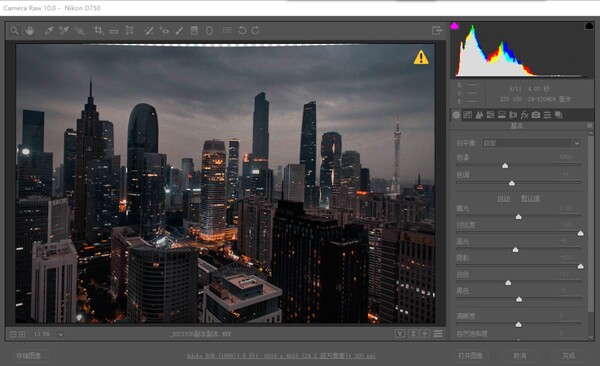The image size is (600, 366).
Task: Switch to the Camera Calibration panel tab
Action: (536, 115)
